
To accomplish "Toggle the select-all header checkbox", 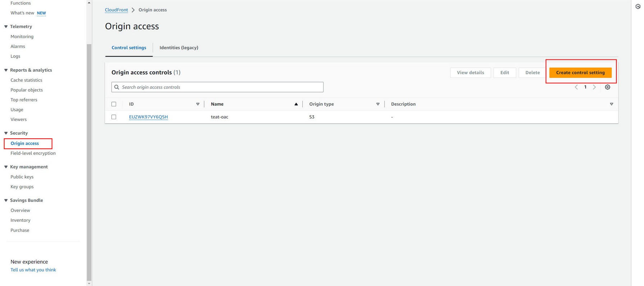I will (114, 104).
